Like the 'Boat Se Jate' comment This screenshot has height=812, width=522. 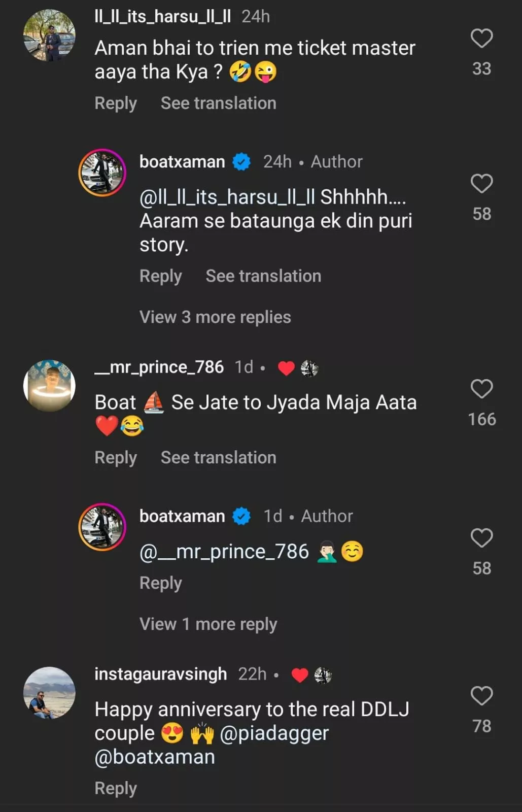481,389
